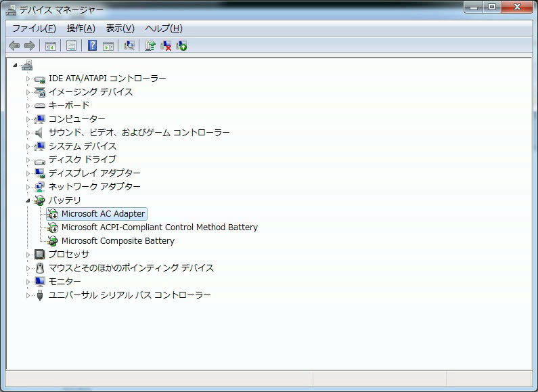
Task: Click the USB controller category icon
Action: [x=40, y=295]
